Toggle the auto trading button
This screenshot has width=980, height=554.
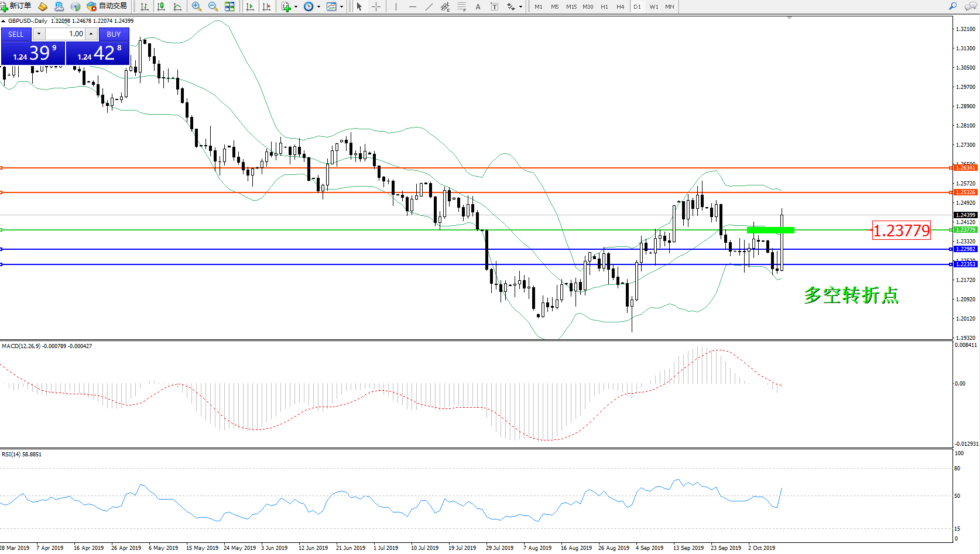[x=107, y=6]
